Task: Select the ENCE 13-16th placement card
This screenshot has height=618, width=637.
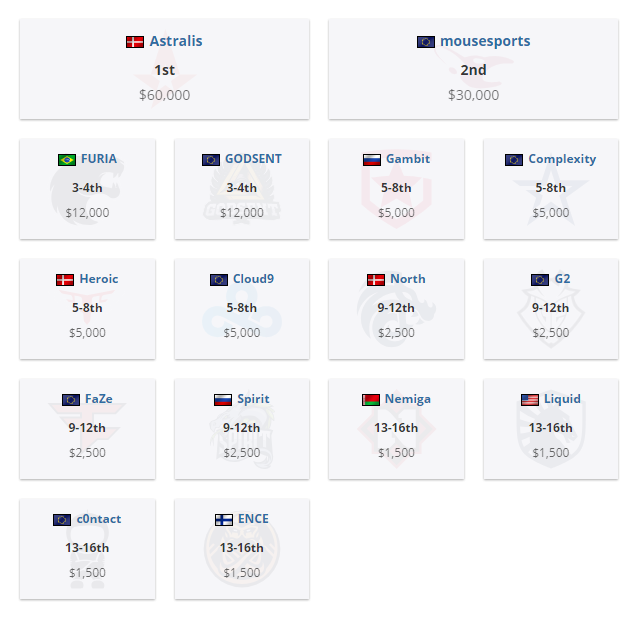Action: point(242,549)
